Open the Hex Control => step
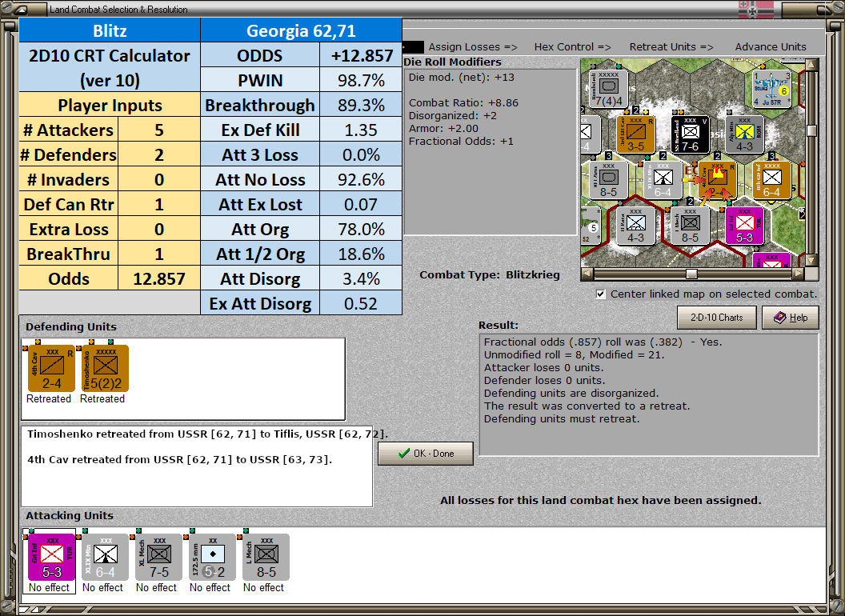845x616 pixels. tap(572, 47)
